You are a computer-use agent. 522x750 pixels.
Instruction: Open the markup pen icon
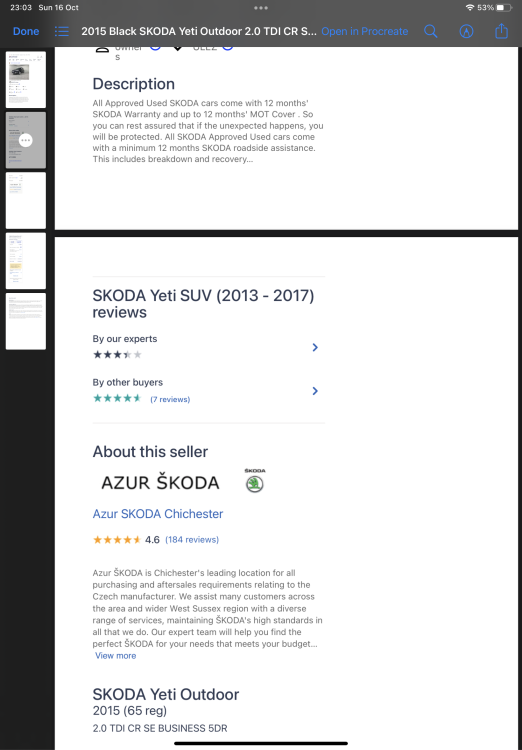[x=466, y=32]
